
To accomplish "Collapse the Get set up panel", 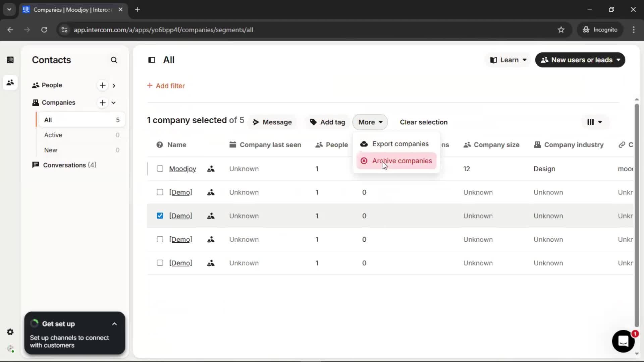I will tap(114, 324).
